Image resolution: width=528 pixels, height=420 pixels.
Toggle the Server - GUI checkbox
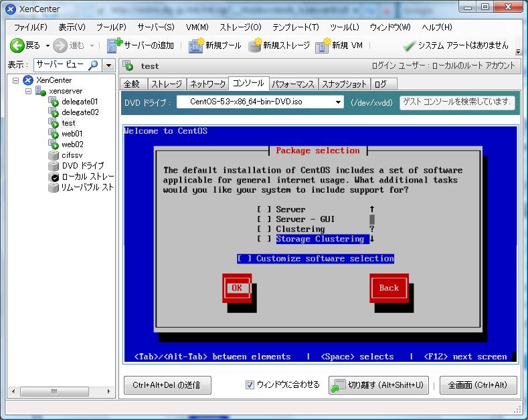point(264,219)
